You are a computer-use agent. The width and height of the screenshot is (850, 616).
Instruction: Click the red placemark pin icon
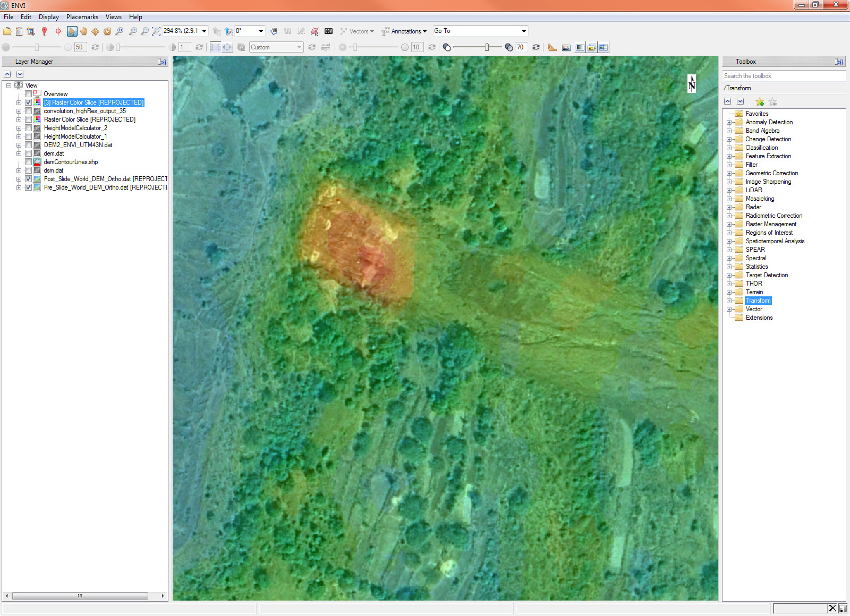point(45,31)
